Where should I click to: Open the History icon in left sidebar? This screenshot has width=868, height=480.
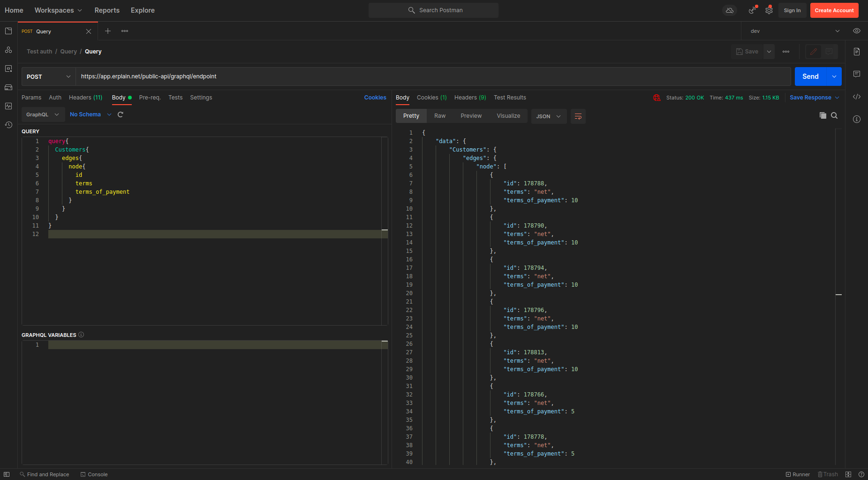pyautogui.click(x=8, y=125)
